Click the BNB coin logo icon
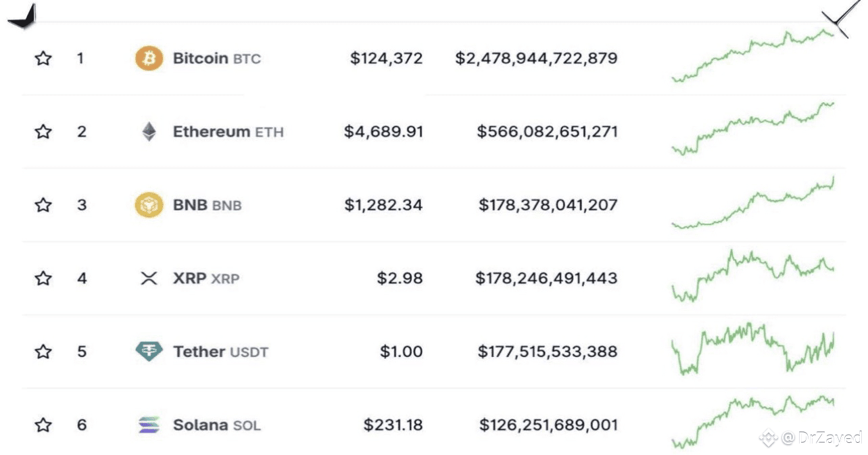 click(149, 205)
